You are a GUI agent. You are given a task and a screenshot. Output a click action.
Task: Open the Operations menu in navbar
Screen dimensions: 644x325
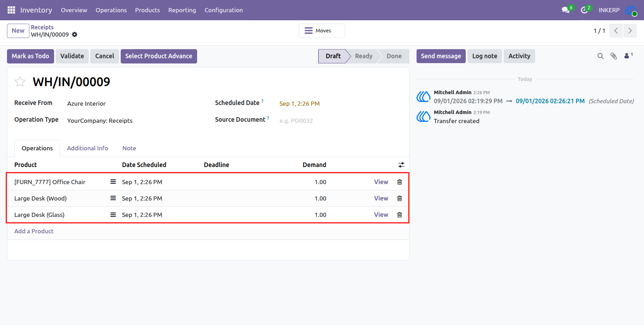[x=111, y=10]
